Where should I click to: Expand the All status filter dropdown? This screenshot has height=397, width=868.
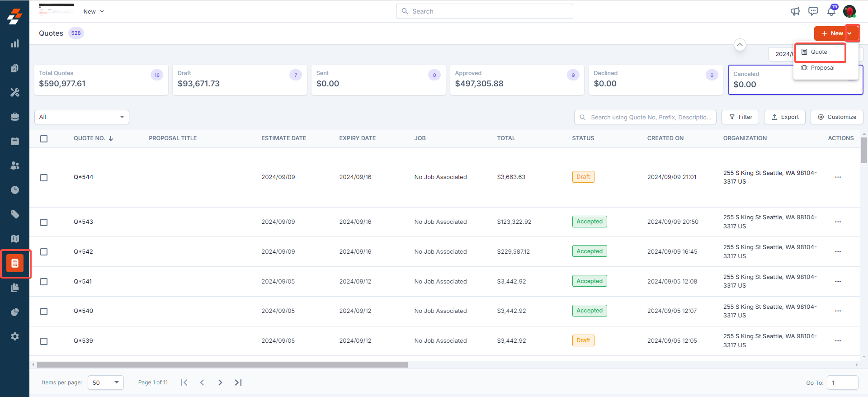[82, 117]
